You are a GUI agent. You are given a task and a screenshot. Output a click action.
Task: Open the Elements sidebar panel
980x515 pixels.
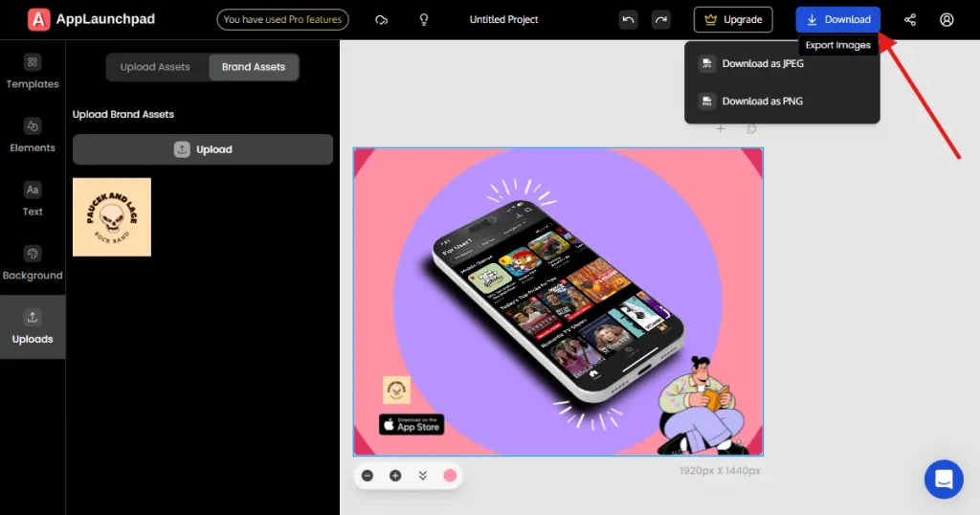click(33, 136)
